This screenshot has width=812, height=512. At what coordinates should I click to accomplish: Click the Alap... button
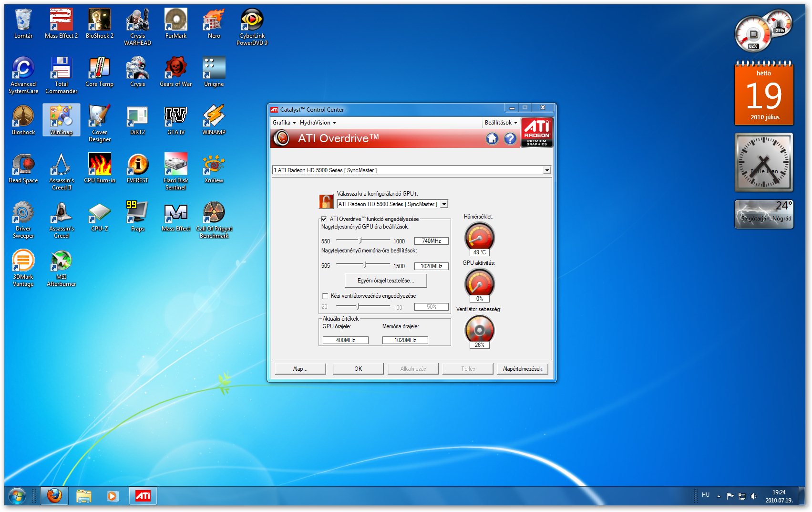(x=300, y=369)
